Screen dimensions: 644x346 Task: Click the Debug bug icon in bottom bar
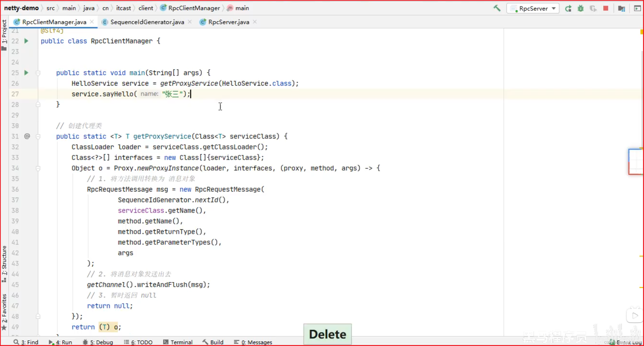tap(85, 342)
